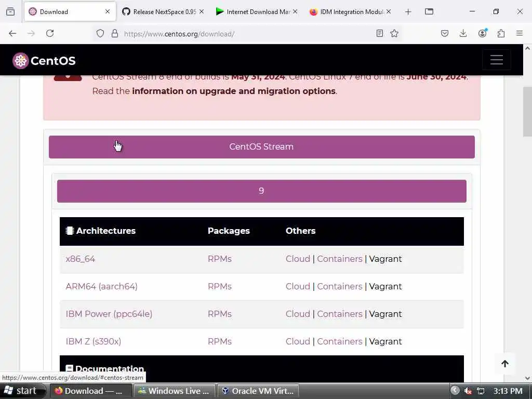Click Vagrant text in IBM Z row

[385, 341]
